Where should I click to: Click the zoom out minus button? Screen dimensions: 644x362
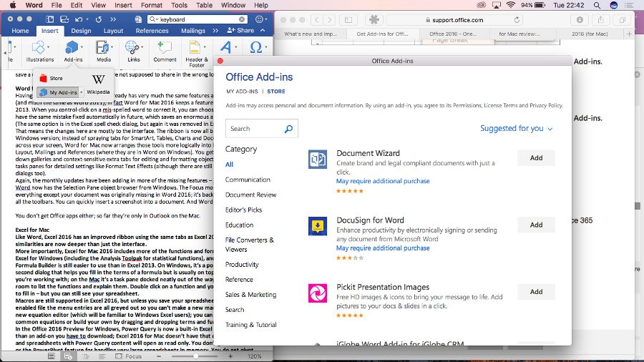click(x=159, y=356)
